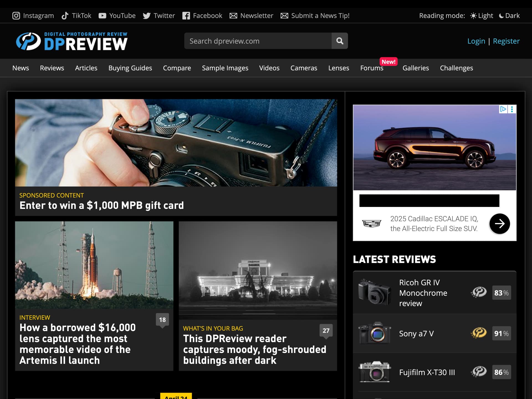532x399 pixels.
Task: Click the Cadillac SUV ad image
Action: click(x=434, y=147)
